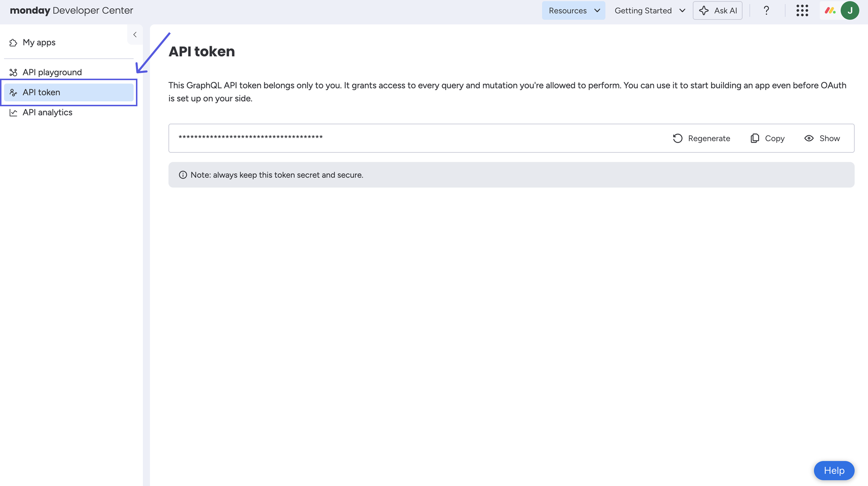Open the apps grid menu icon
868x486 pixels.
tap(802, 10)
